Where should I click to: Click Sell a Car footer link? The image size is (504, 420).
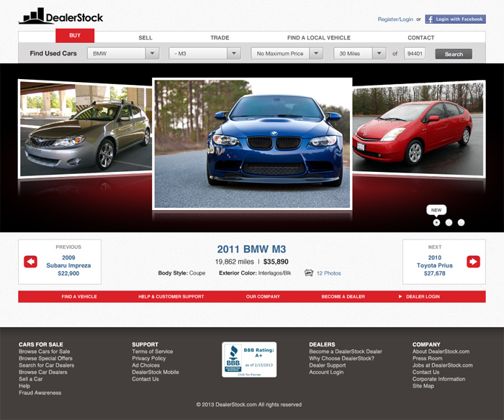point(30,379)
